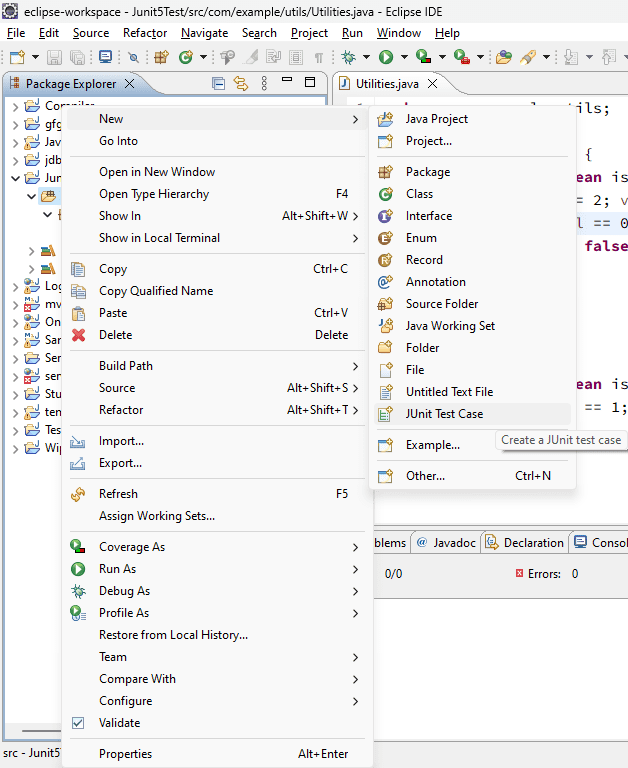Close the Package Explorer view tab

click(x=129, y=84)
